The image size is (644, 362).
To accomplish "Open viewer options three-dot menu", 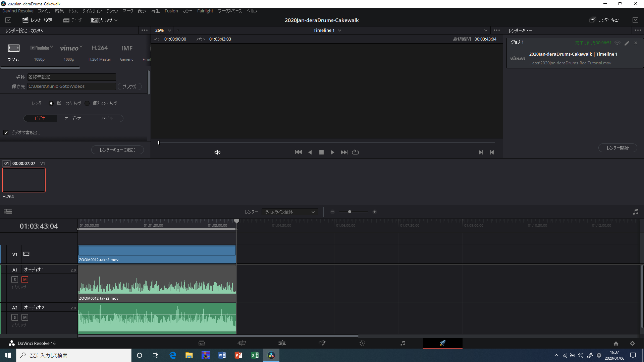I will tap(497, 30).
